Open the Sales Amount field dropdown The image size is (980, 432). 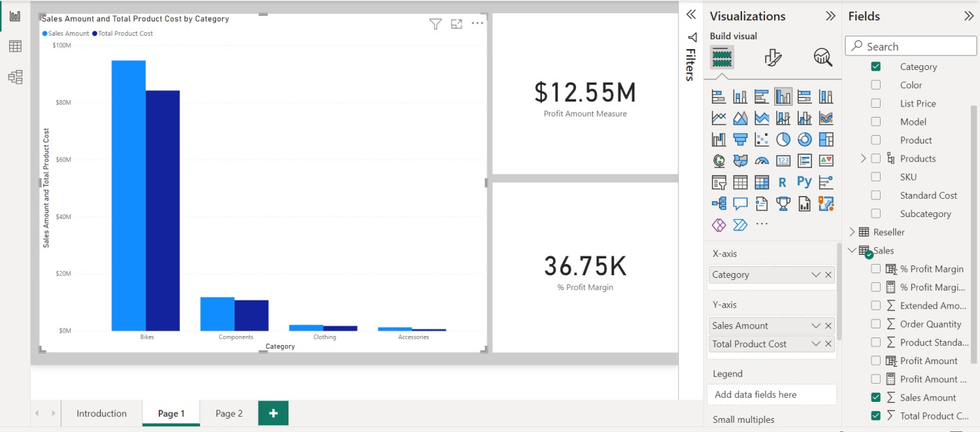[x=816, y=325]
